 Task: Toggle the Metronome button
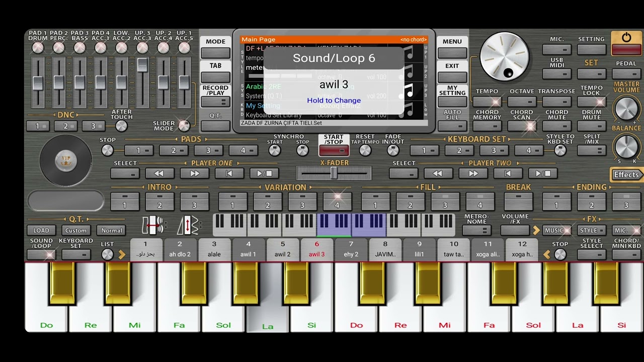coord(476,230)
